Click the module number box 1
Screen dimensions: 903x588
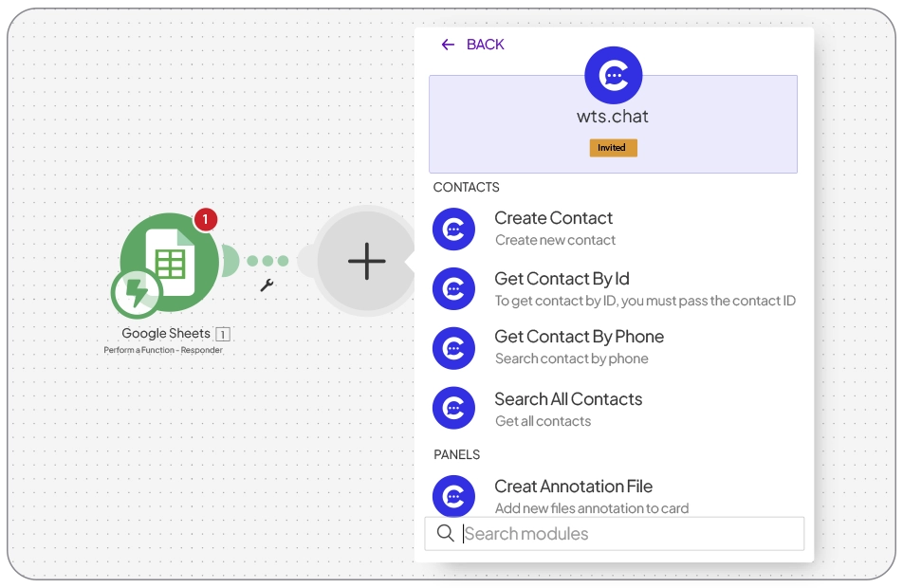[x=223, y=334]
